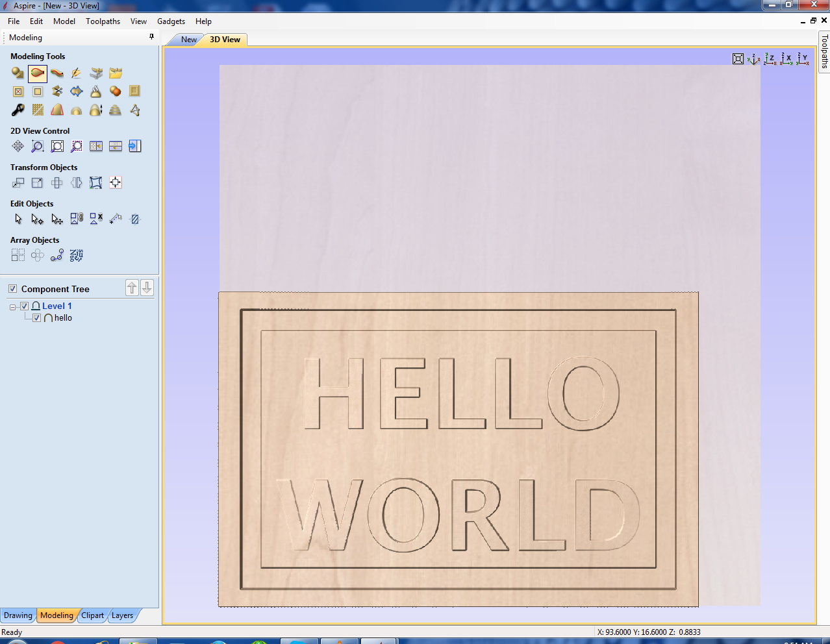The height and width of the screenshot is (644, 830).
Task: Open the Extrude and Weave tool
Action: pos(57,73)
